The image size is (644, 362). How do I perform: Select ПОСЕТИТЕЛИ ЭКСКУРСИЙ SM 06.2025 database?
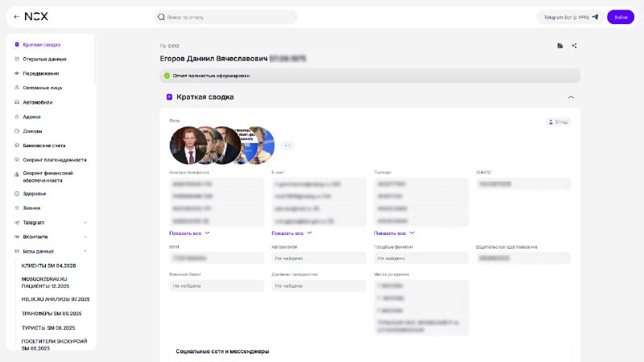coord(54,344)
